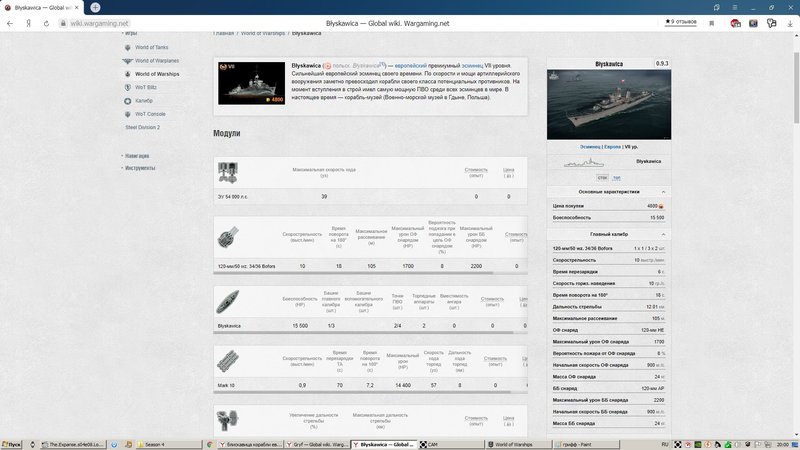Open the Пуск start button in taskbar

tap(14, 443)
